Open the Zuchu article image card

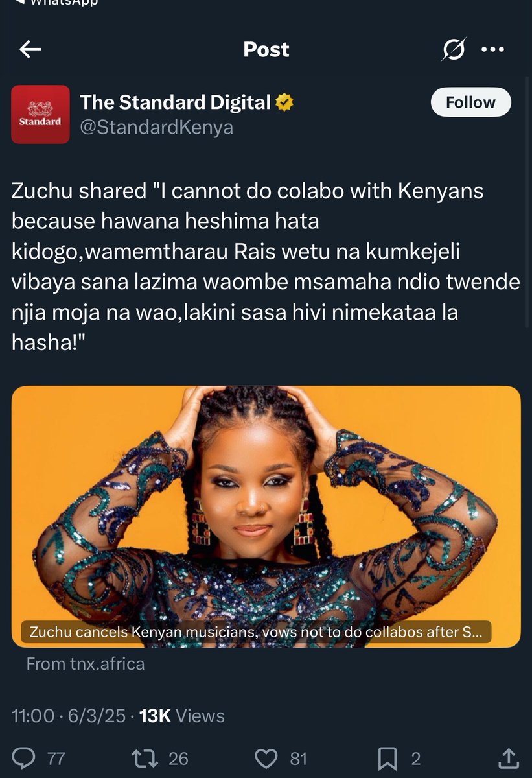[266, 517]
